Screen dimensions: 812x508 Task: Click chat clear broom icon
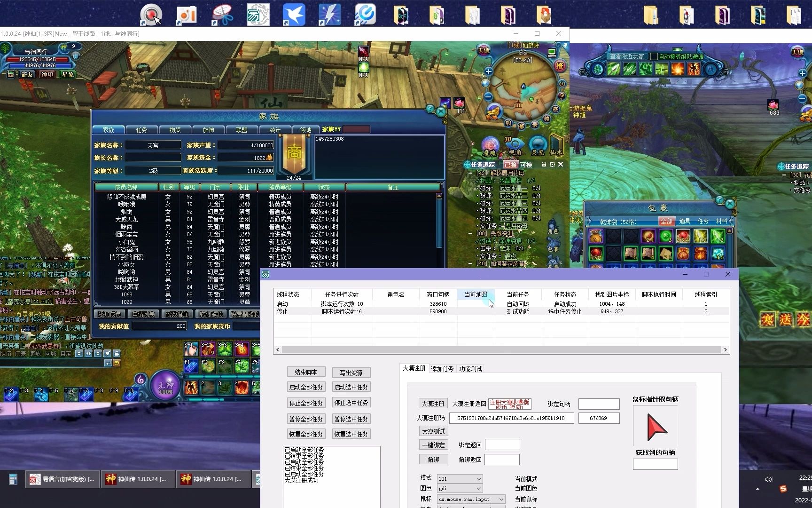click(x=107, y=353)
